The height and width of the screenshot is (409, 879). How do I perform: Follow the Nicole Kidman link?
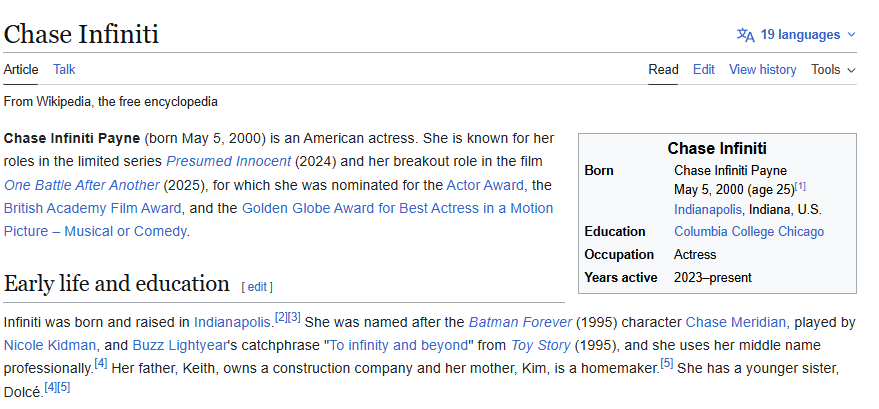point(50,345)
